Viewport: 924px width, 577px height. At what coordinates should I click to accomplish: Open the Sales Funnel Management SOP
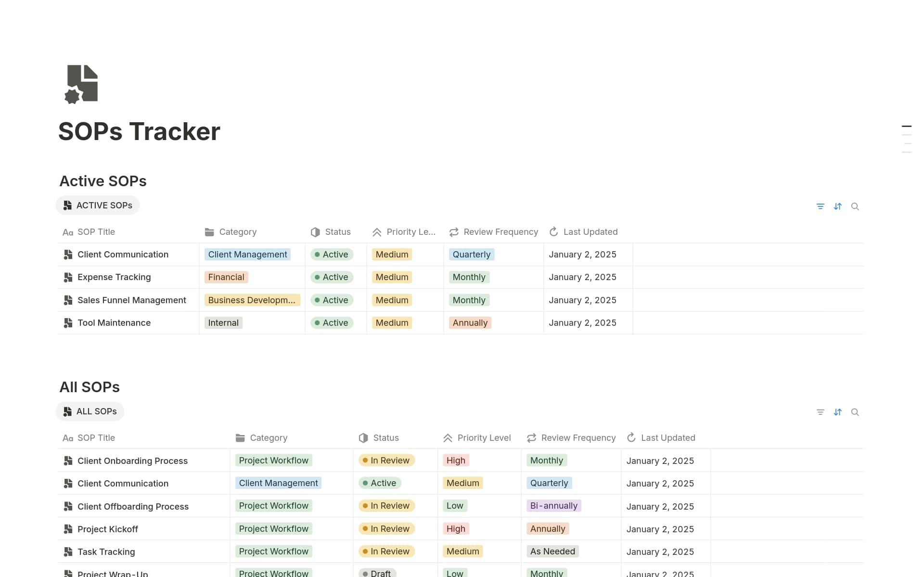(x=132, y=300)
